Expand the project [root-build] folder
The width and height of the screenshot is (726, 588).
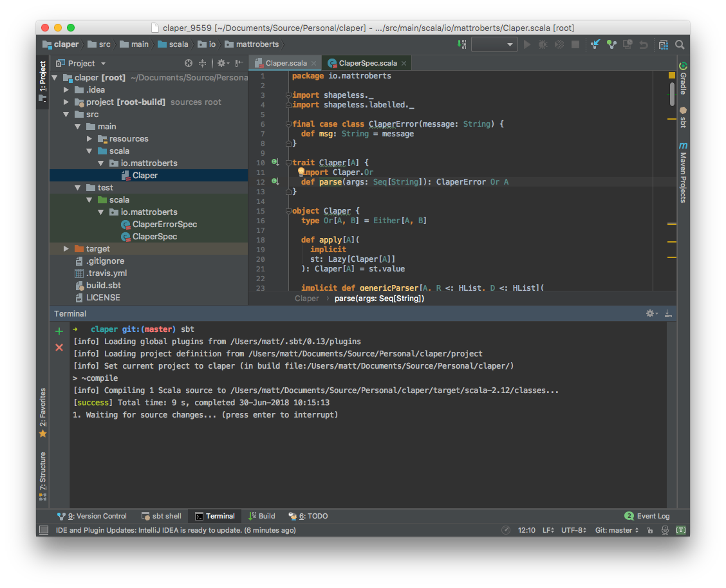(x=66, y=102)
